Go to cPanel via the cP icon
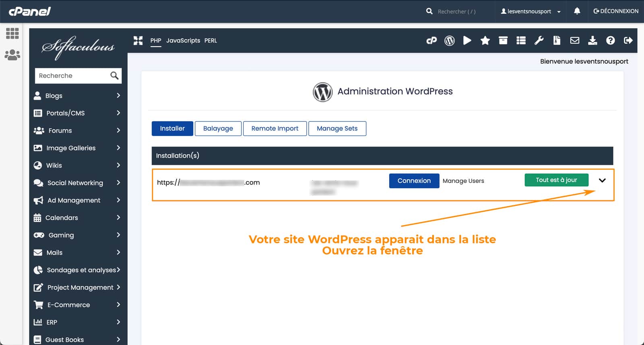Viewport: 644px width, 345px height. pyautogui.click(x=431, y=40)
